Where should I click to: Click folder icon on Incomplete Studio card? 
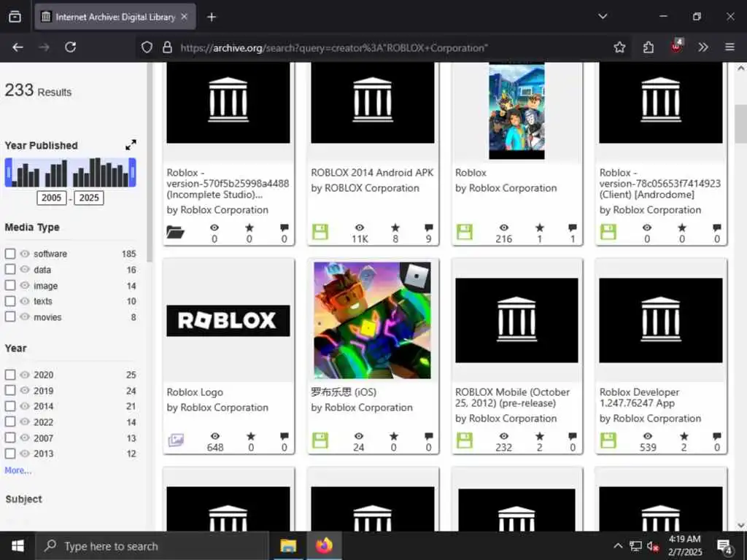[x=175, y=232]
